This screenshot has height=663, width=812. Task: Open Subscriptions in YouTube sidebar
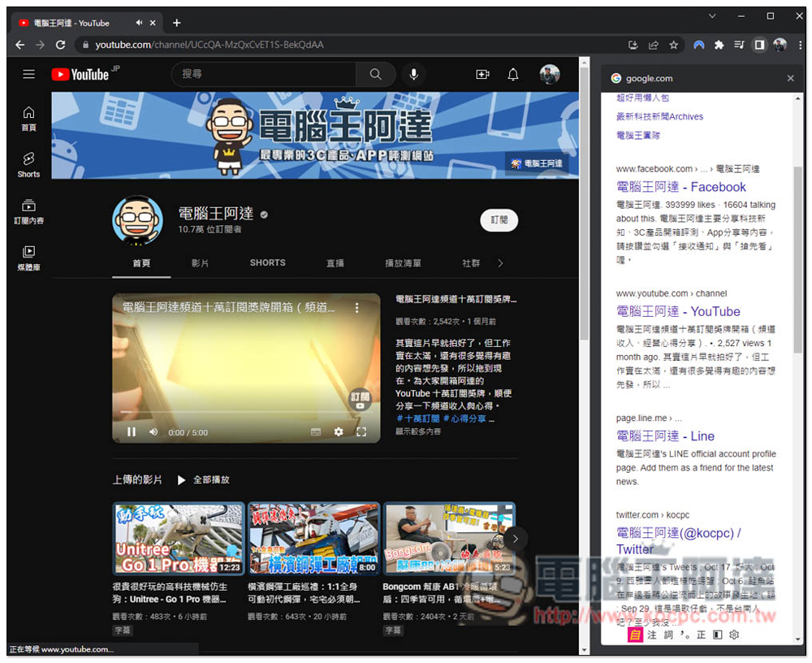click(x=29, y=211)
